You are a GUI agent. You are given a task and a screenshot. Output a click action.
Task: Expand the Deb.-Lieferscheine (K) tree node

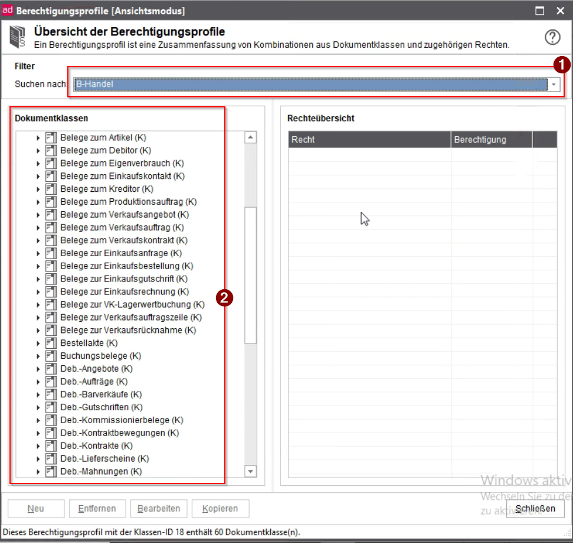click(x=38, y=459)
